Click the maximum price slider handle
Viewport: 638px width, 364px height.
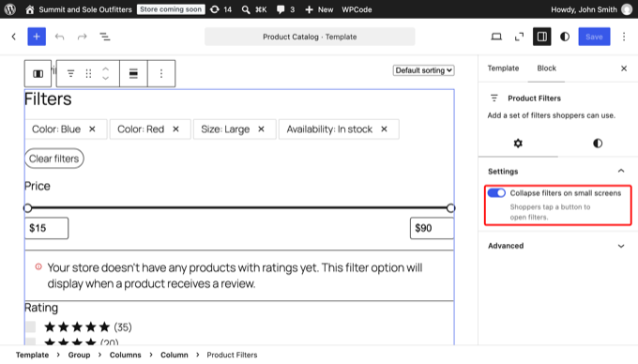tap(450, 208)
